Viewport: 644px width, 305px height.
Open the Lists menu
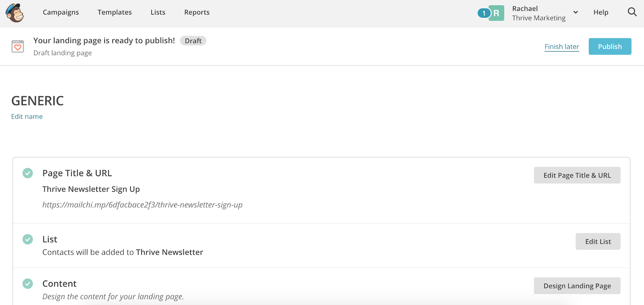click(158, 12)
